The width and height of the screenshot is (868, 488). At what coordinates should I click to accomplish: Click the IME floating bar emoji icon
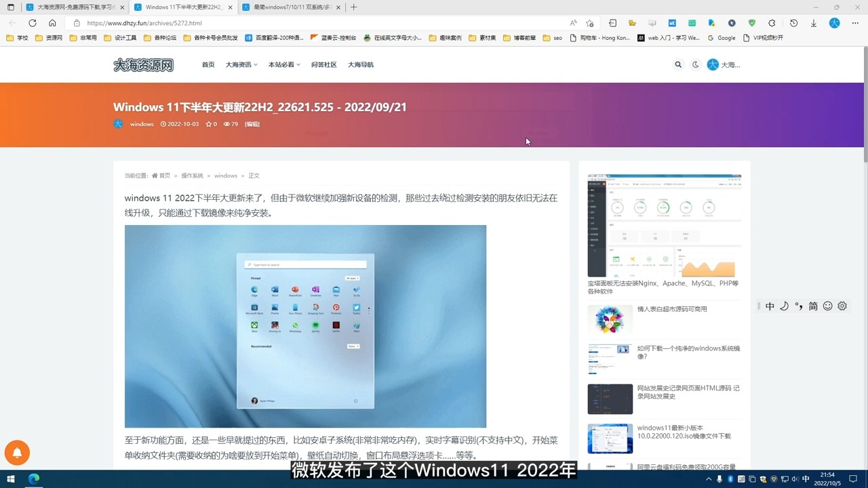pyautogui.click(x=827, y=306)
